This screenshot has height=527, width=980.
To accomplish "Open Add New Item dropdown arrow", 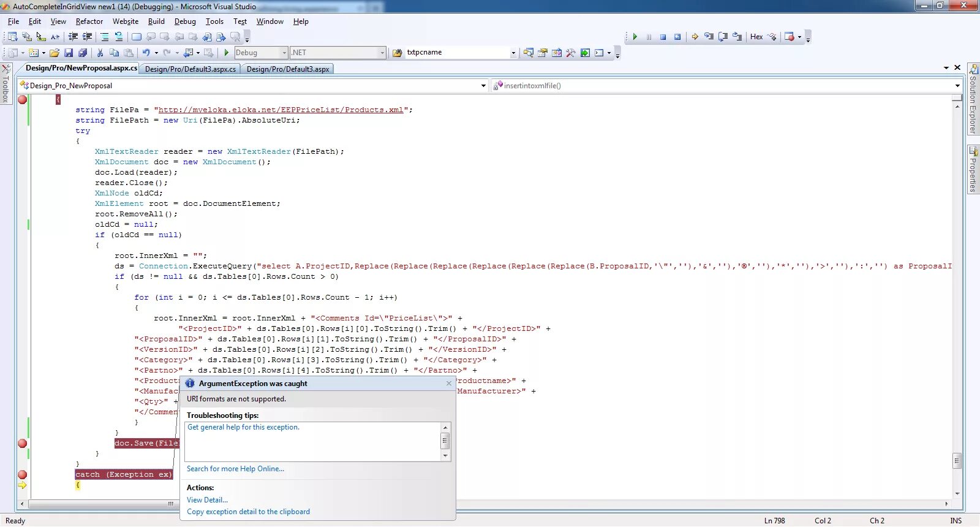I will point(43,53).
